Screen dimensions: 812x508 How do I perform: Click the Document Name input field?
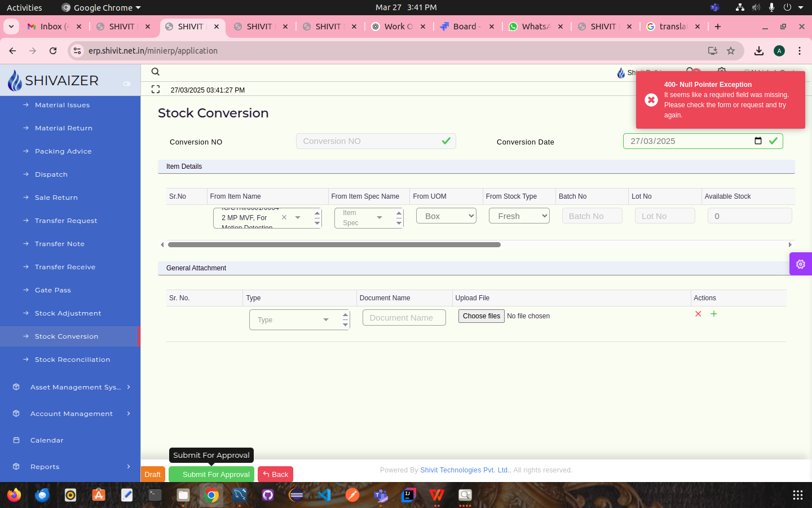pyautogui.click(x=404, y=318)
